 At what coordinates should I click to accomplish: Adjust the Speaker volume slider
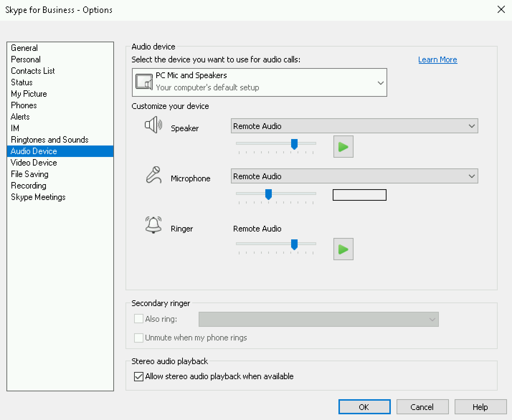coord(294,144)
